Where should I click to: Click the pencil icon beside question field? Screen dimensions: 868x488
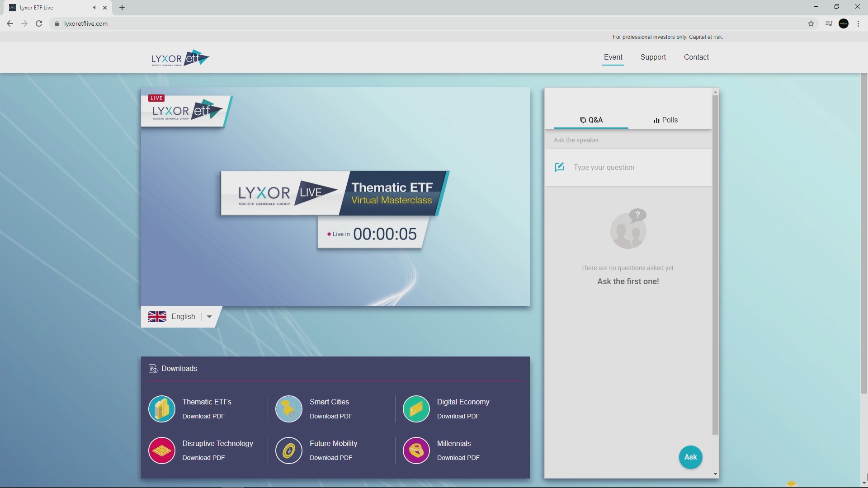pos(560,167)
